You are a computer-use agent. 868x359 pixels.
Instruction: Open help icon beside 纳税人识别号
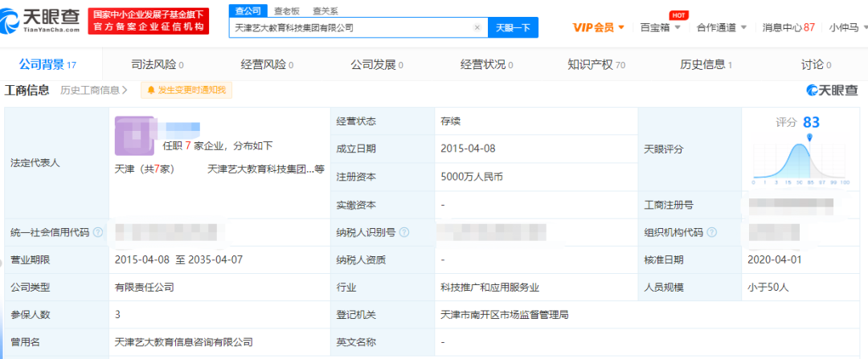[404, 232]
